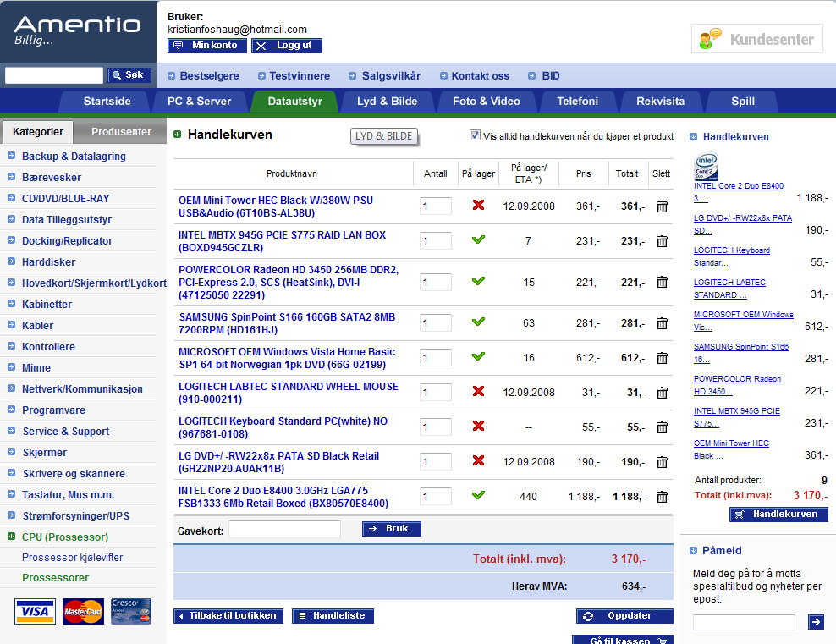Open Salgsvilkår link

point(391,75)
